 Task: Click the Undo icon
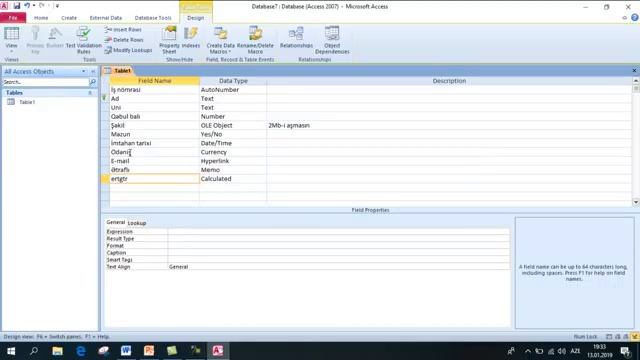27,6
